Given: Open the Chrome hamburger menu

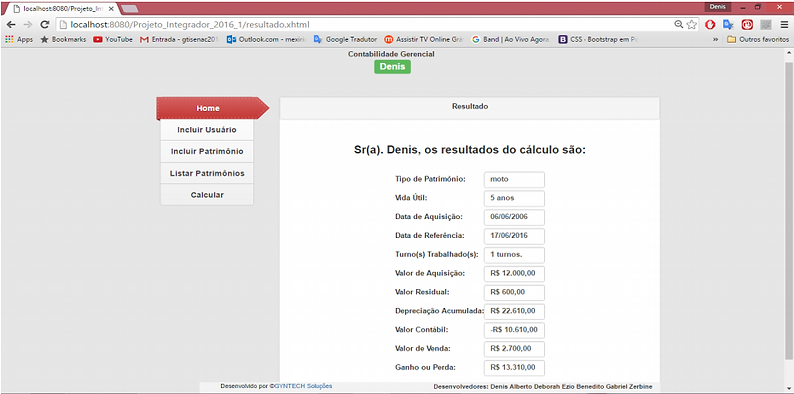Looking at the screenshot, I should (784, 24).
